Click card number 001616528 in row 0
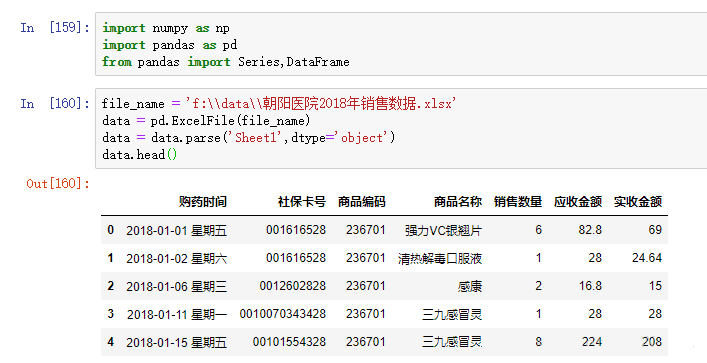This screenshot has width=707, height=363. [x=296, y=230]
